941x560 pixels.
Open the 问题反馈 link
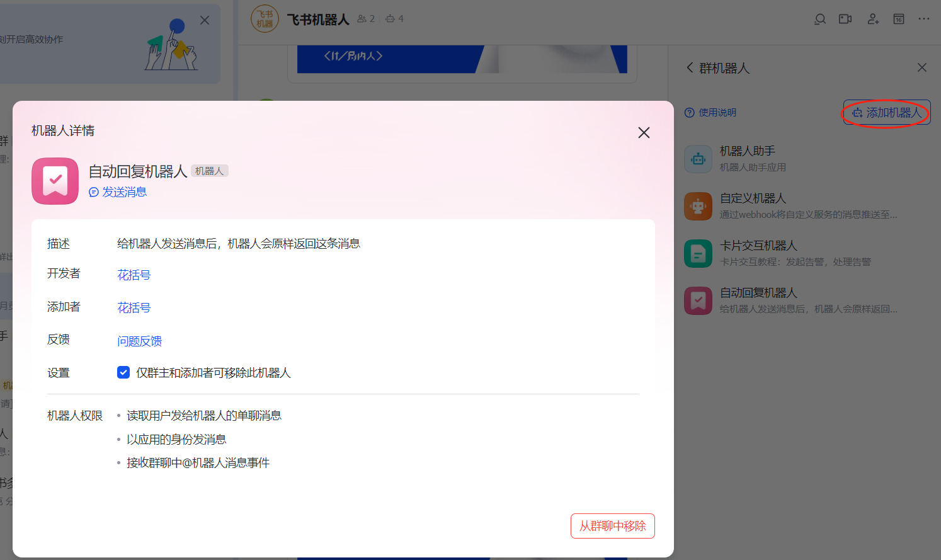click(x=139, y=341)
